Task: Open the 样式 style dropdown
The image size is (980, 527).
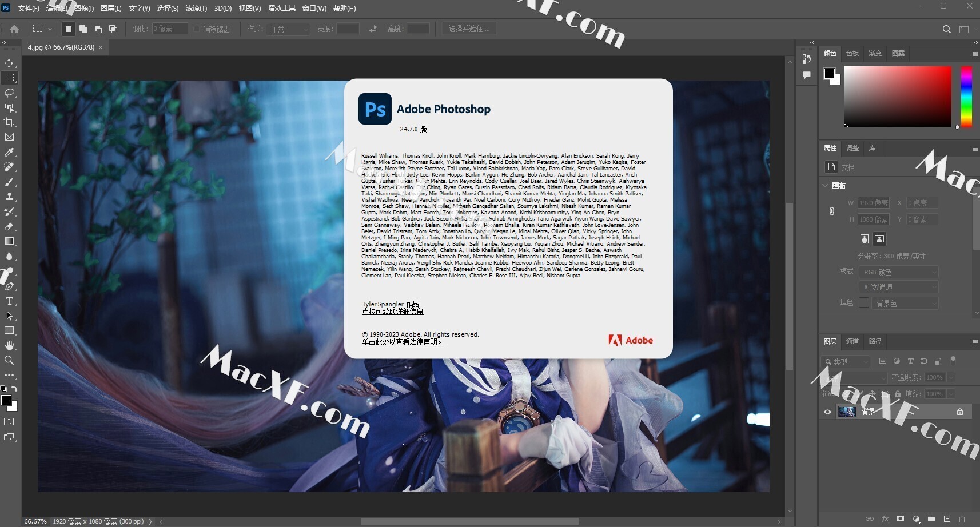Action: coord(288,29)
